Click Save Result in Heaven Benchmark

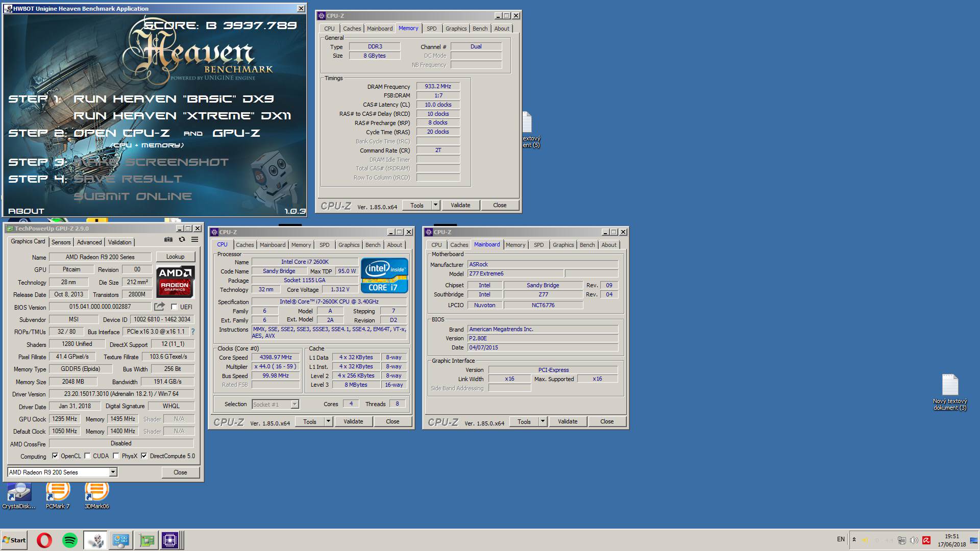point(128,179)
